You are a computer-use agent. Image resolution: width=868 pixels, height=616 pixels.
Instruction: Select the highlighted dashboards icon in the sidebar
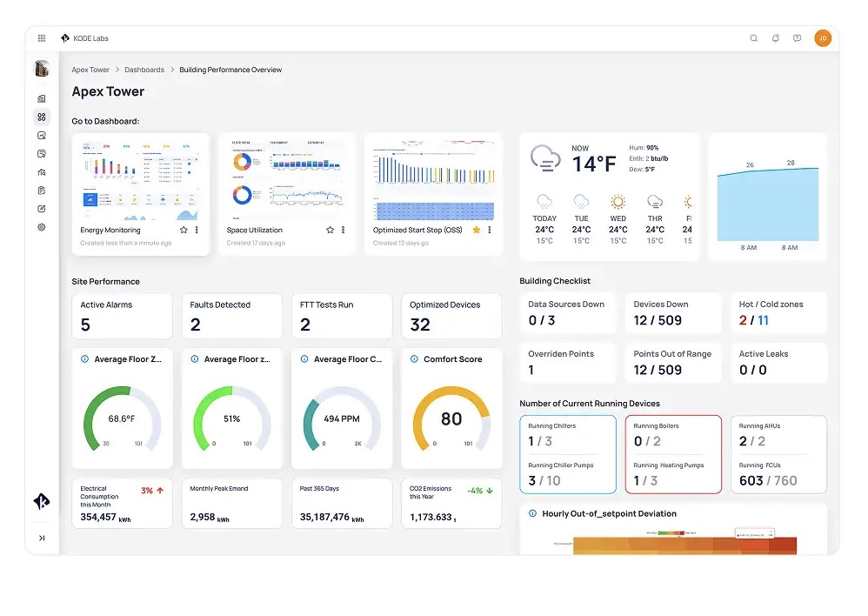[42, 117]
